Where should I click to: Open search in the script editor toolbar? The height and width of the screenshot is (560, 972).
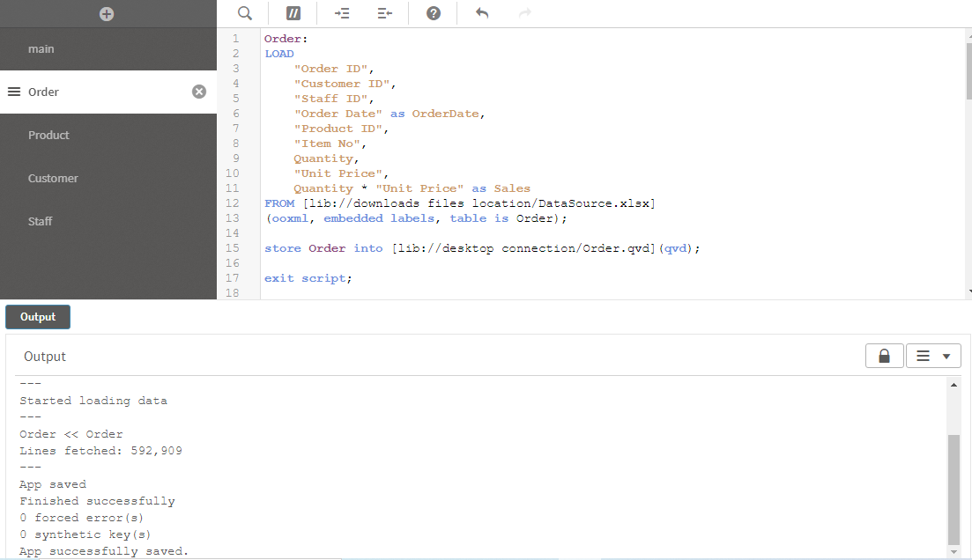click(x=245, y=13)
